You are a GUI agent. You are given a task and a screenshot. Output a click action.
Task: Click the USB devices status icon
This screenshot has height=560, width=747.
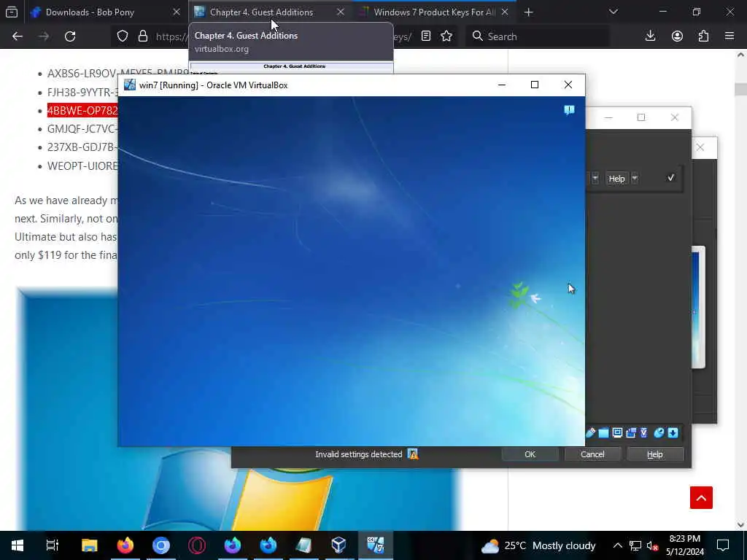[x=591, y=432]
